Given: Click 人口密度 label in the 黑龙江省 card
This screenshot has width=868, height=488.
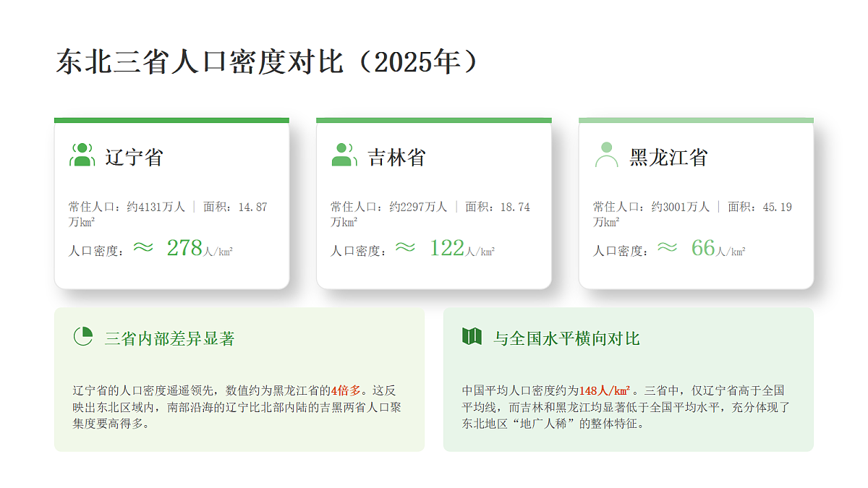Looking at the screenshot, I should click(x=621, y=251).
